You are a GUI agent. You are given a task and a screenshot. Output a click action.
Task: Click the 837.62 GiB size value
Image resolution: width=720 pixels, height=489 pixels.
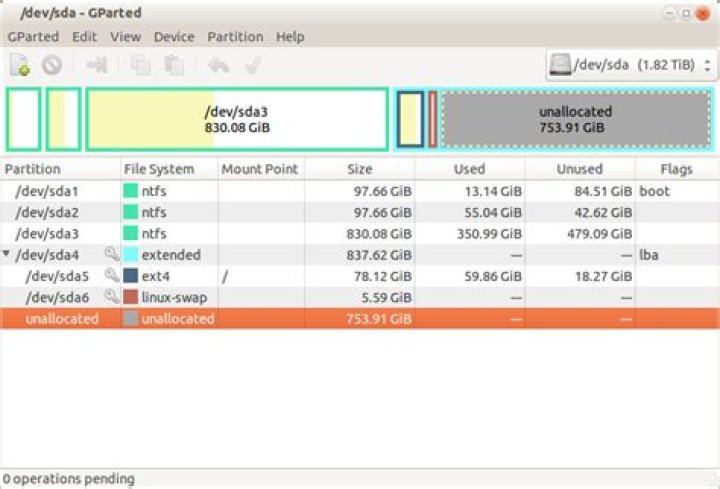[379, 255]
